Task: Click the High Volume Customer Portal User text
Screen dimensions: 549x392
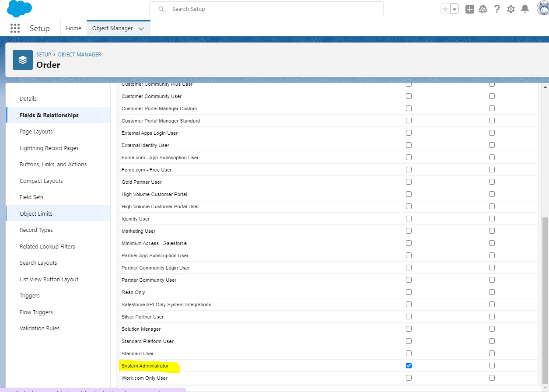Action: [x=160, y=206]
